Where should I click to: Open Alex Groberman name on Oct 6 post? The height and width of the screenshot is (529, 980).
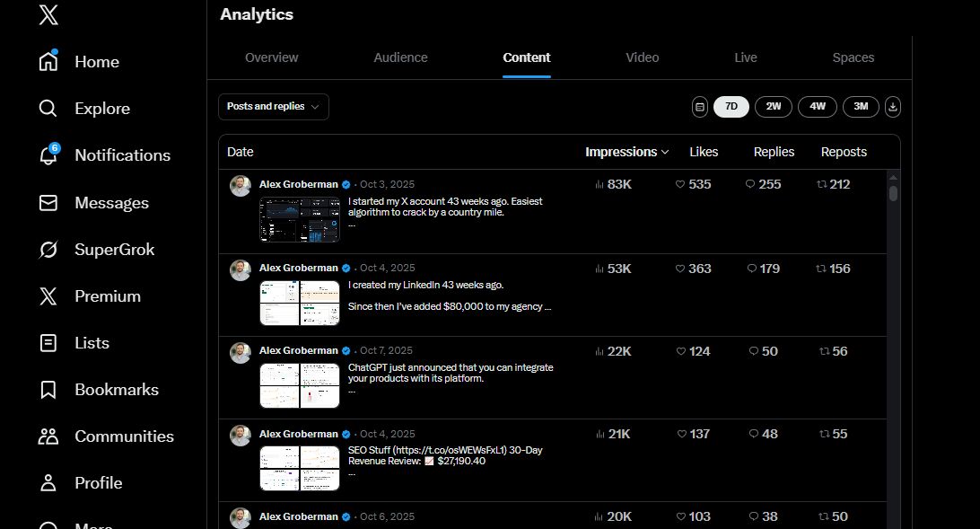point(299,516)
